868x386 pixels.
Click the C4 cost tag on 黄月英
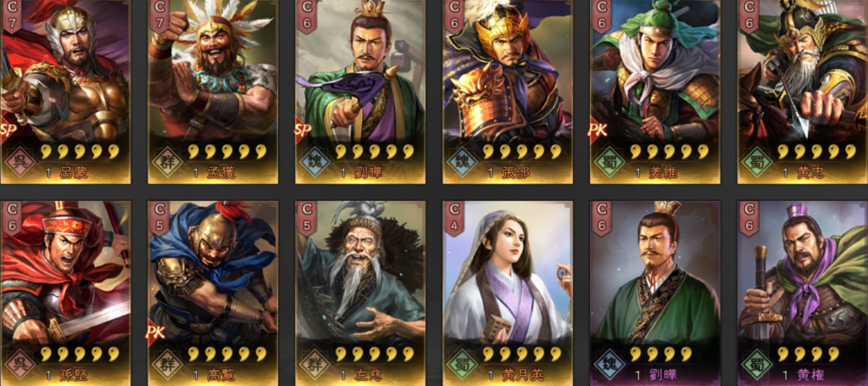pos(454,218)
